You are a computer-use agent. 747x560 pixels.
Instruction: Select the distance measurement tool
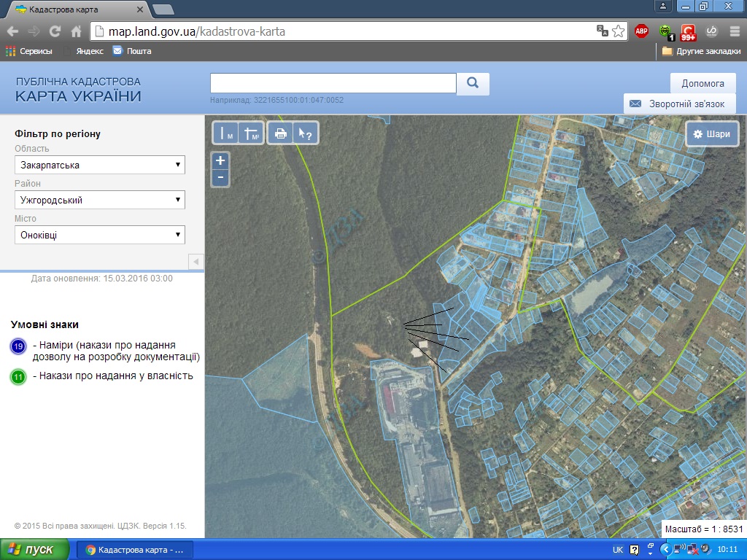226,133
